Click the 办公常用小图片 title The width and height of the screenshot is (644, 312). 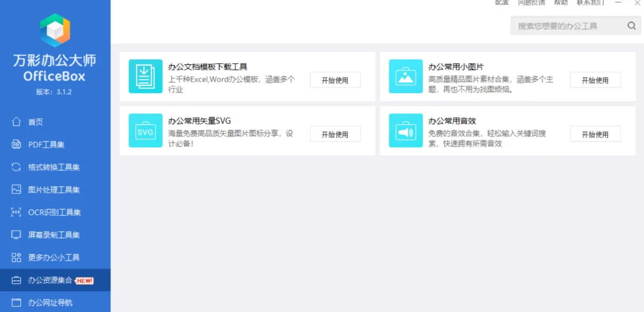click(x=456, y=67)
